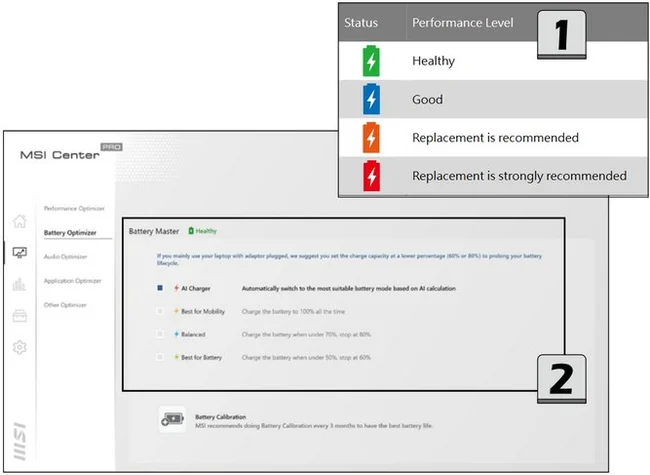This screenshot has height=475, width=650.
Task: Click 'Healthy' performance level text in legend
Action: tap(434, 61)
